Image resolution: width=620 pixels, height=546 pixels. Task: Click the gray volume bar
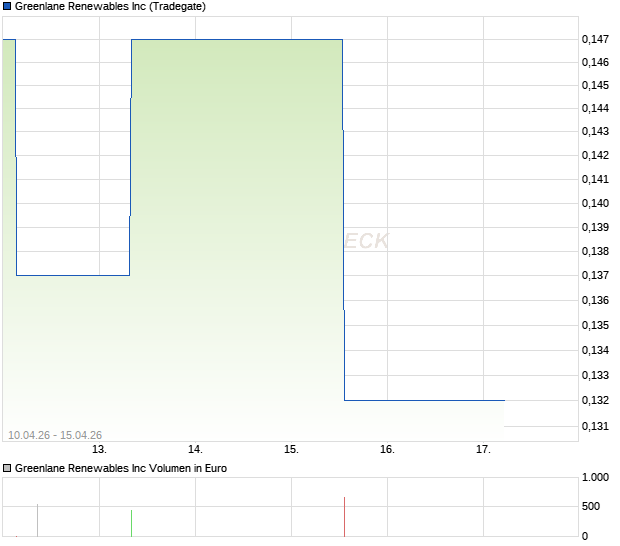[x=38, y=521]
